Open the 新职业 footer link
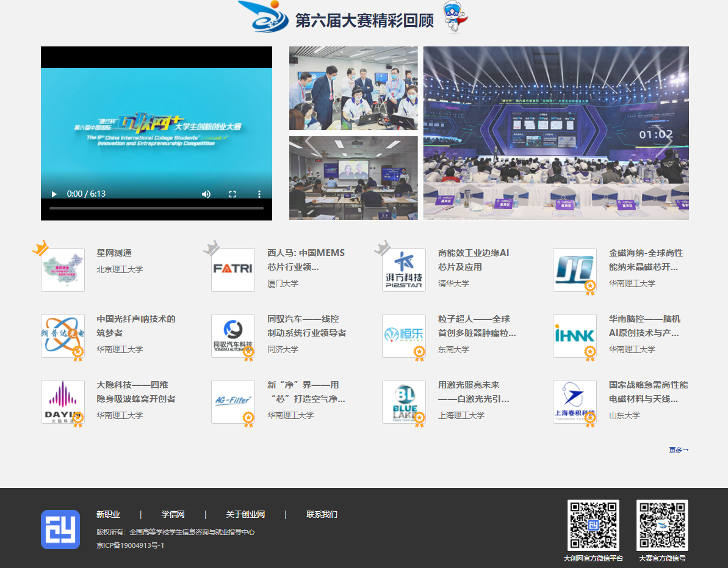The height and width of the screenshot is (568, 728). click(108, 514)
